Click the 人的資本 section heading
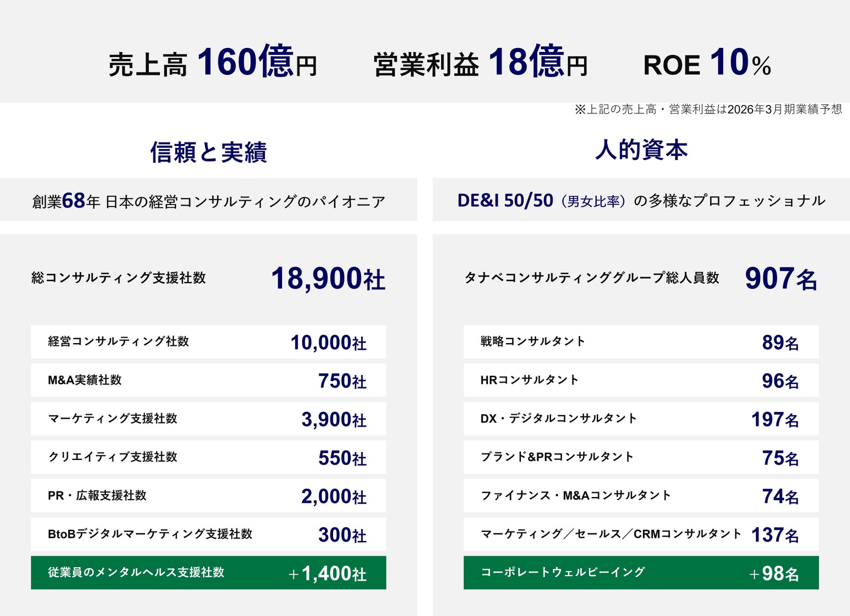The height and width of the screenshot is (616, 850). click(x=641, y=150)
